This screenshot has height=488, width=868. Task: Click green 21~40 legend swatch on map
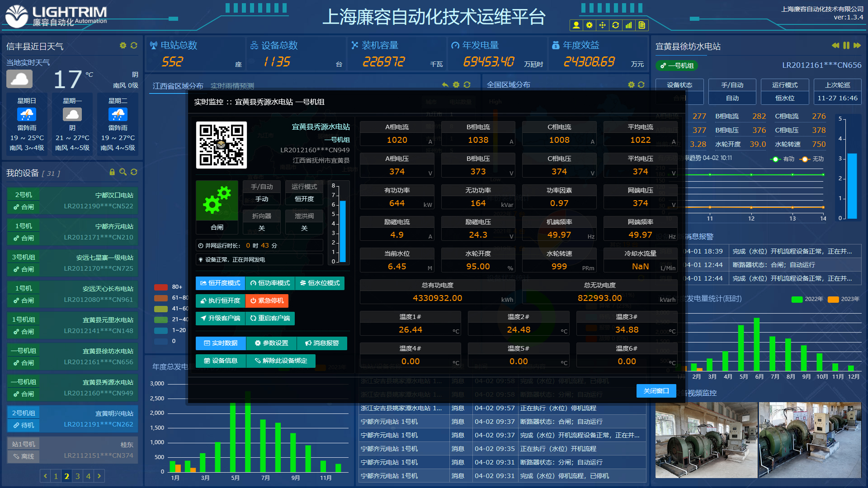161,319
